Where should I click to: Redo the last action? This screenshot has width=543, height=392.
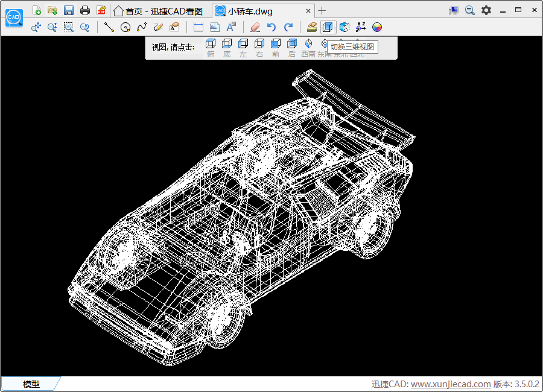point(288,27)
